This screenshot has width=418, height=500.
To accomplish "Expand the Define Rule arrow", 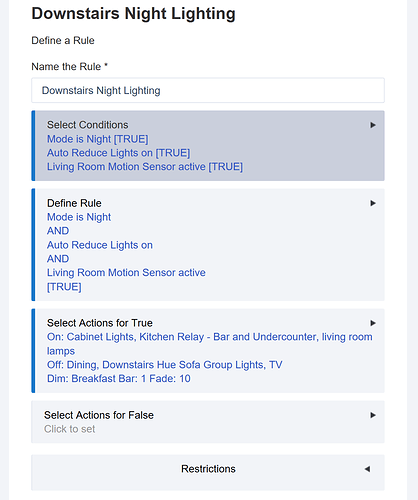I will pyautogui.click(x=373, y=203).
